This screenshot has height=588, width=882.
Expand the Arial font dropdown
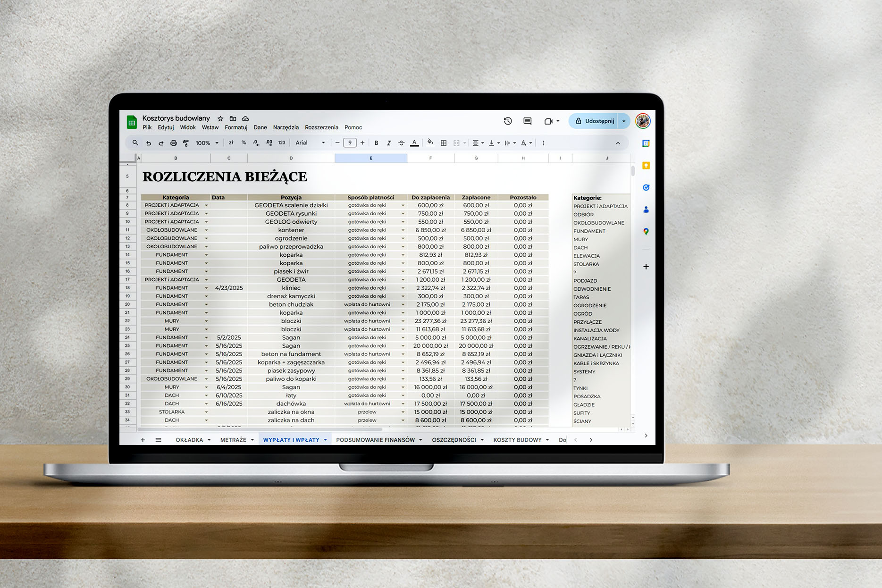tap(310, 143)
